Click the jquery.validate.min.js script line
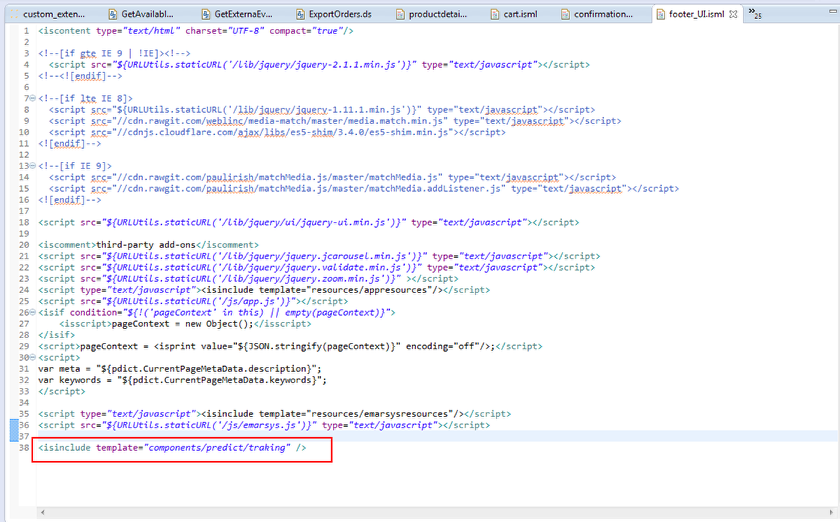The height and width of the screenshot is (522, 840). [316, 267]
